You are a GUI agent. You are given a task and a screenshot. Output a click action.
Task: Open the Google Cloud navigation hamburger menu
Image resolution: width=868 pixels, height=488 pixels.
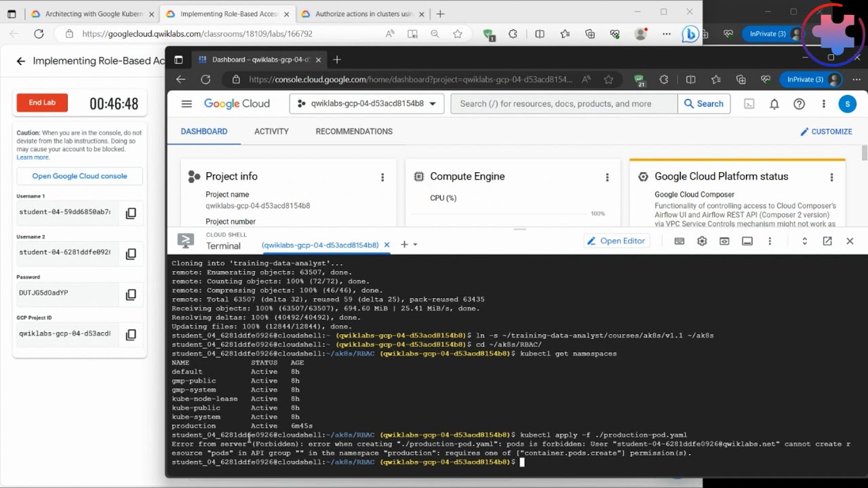pos(186,104)
